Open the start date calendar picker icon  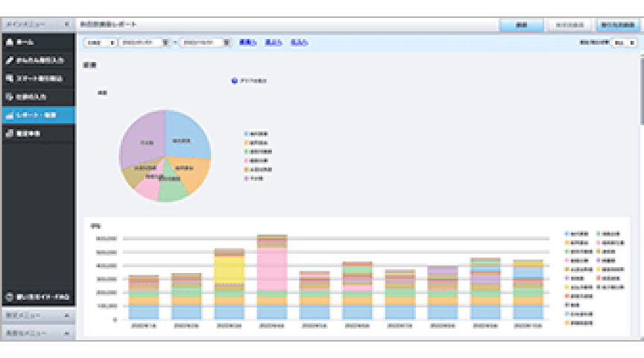165,43
